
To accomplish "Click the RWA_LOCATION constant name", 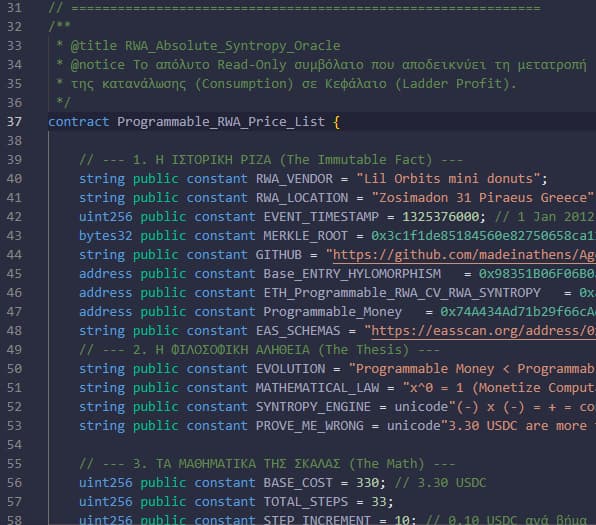I will (x=302, y=198).
